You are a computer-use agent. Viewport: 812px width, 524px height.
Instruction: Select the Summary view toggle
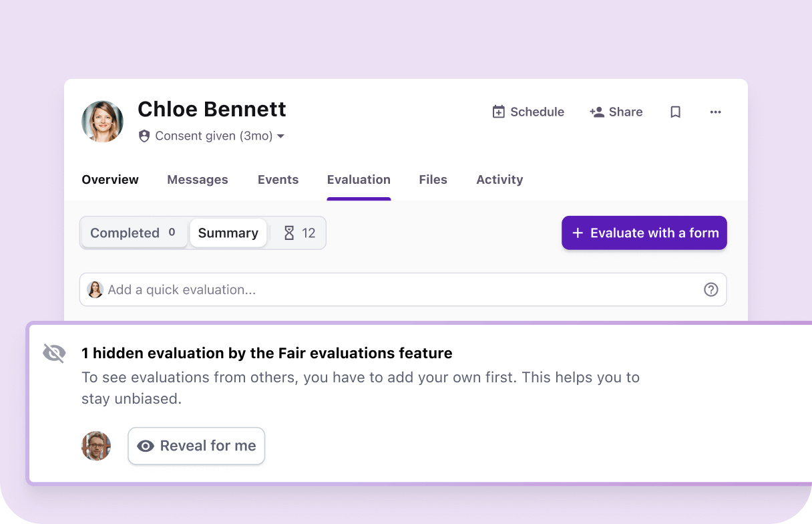click(x=228, y=233)
